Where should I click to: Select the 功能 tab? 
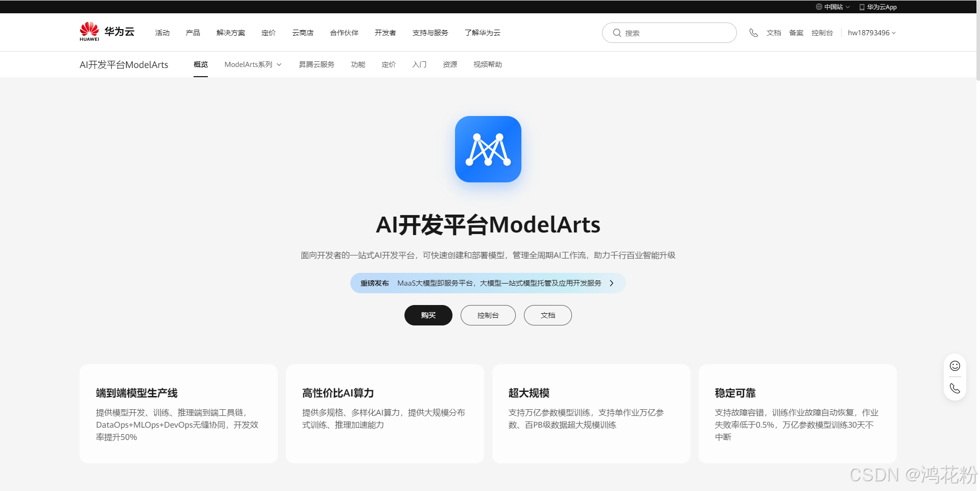(358, 64)
